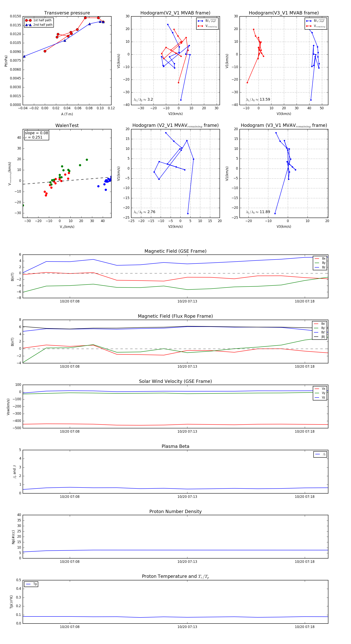Click the 'Proton Number Density' title
This screenshot has height=644, width=351.
175,511
